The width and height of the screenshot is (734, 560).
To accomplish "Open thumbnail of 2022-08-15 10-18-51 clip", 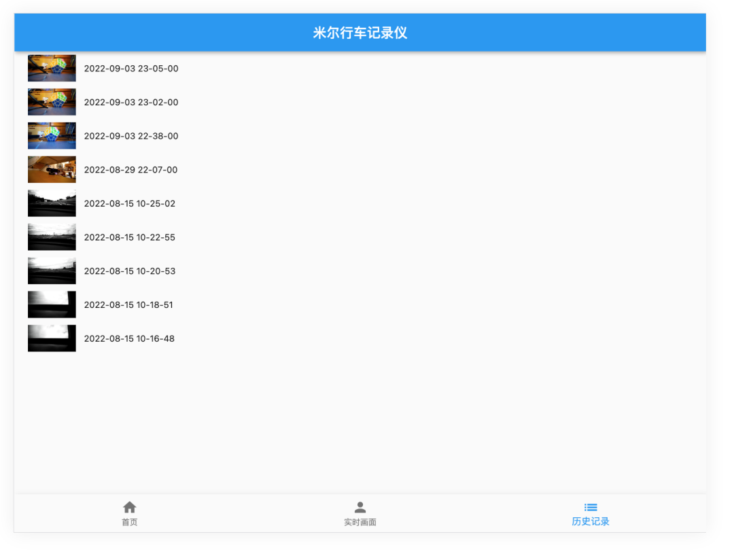I will click(x=52, y=304).
